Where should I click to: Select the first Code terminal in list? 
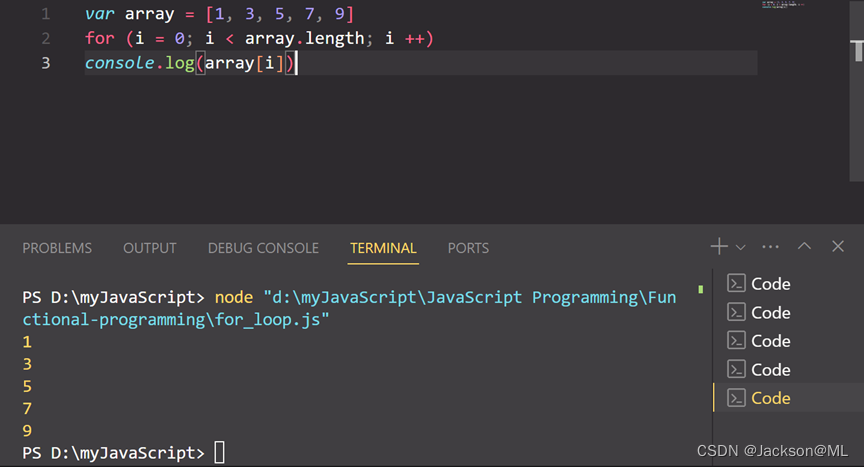pos(770,284)
